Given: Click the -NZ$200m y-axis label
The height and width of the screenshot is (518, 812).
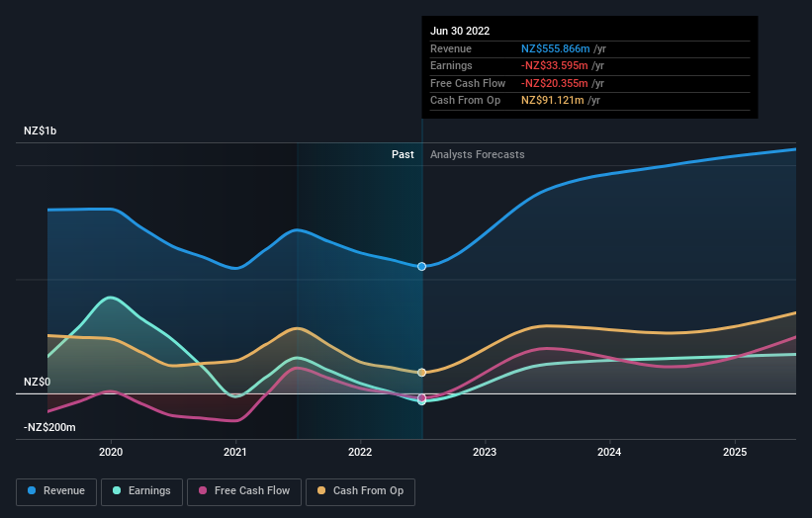Looking at the screenshot, I should coord(49,427).
